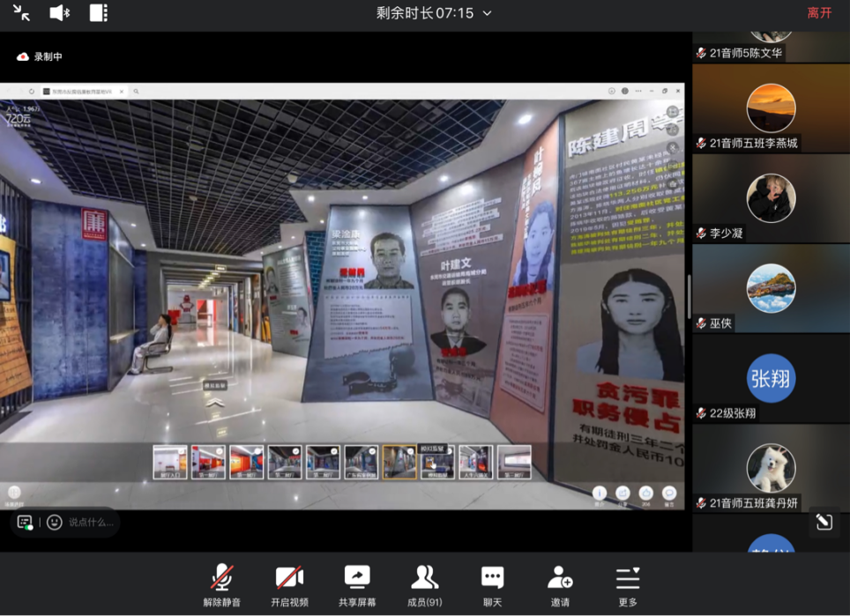Open the download icon in the shared browser toolbar

pos(611,91)
